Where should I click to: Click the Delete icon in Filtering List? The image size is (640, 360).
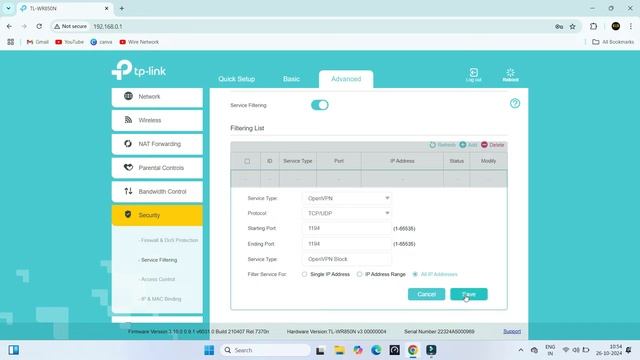click(484, 145)
